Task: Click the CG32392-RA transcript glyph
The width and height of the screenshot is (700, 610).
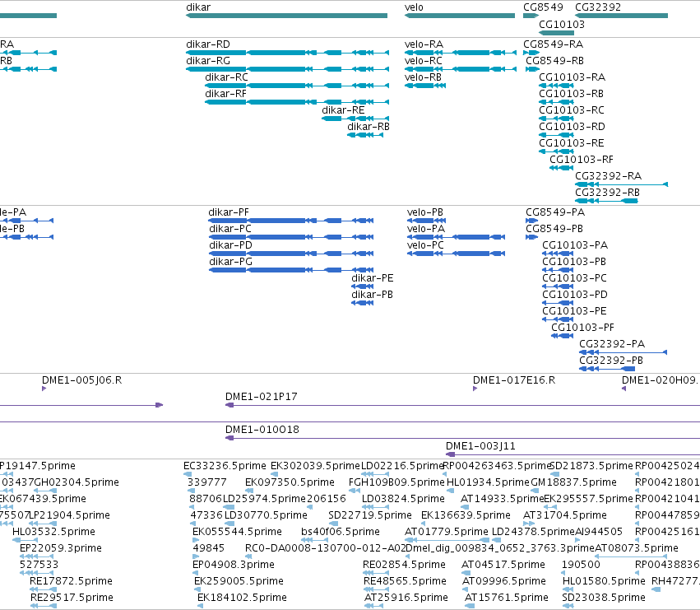Action: tap(621, 185)
